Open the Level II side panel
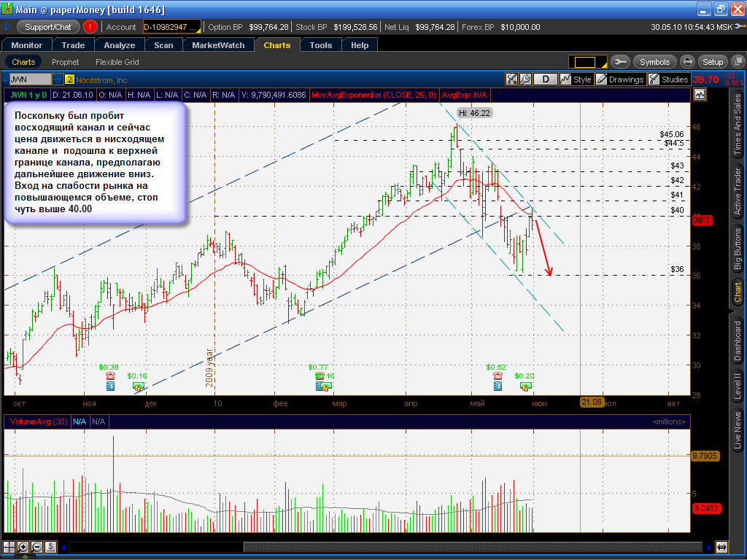Image resolution: width=747 pixels, height=560 pixels. 738,386
